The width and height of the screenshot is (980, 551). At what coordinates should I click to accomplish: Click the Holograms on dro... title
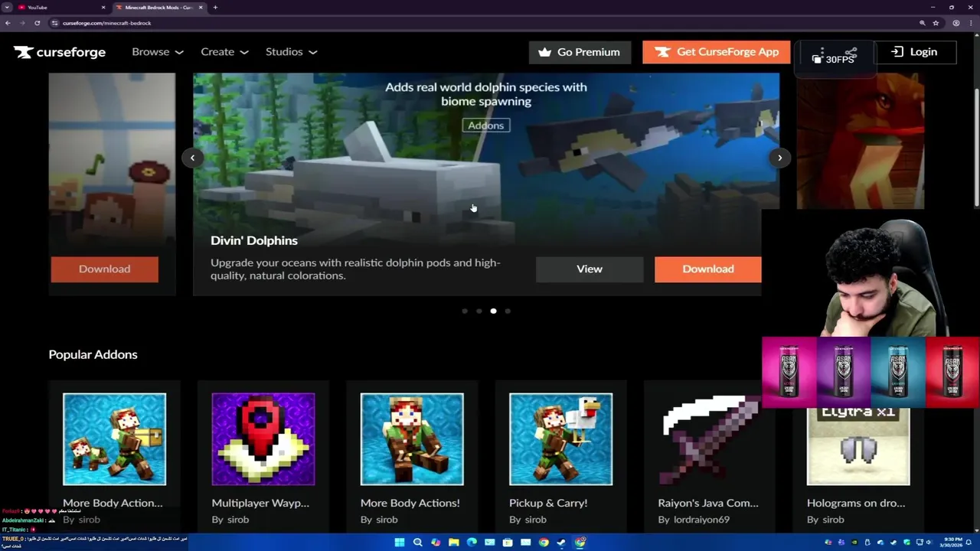tap(856, 503)
